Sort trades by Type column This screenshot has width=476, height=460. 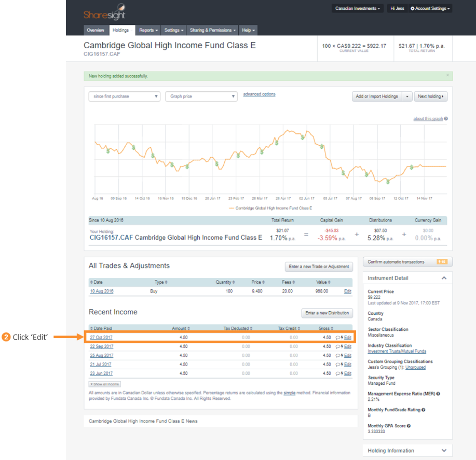pyautogui.click(x=161, y=282)
